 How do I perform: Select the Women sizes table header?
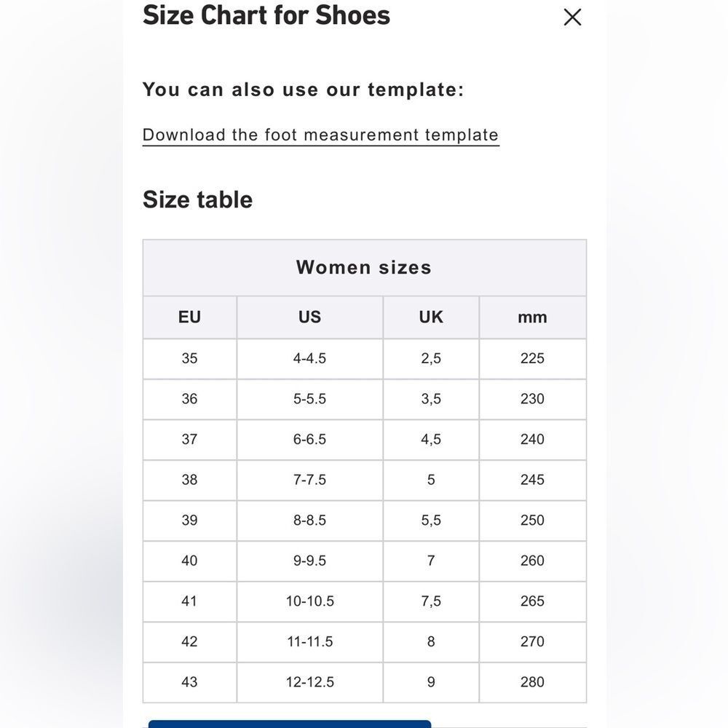pos(365,268)
